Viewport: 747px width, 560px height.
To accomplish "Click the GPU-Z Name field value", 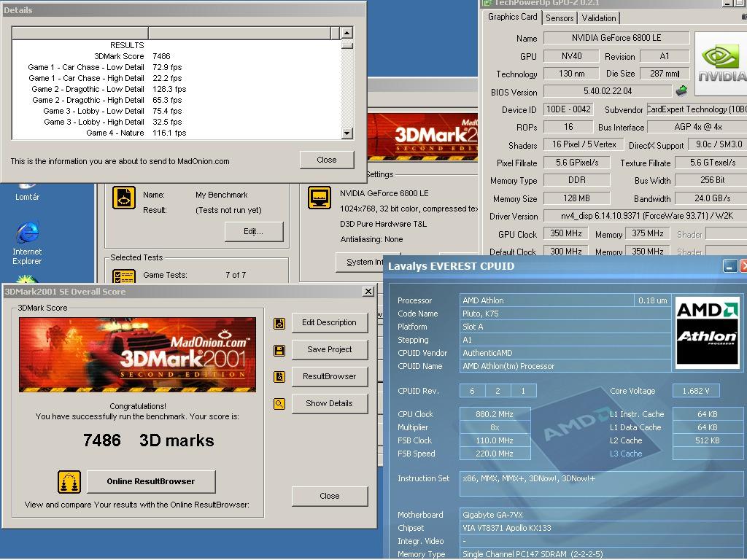I will (x=616, y=38).
